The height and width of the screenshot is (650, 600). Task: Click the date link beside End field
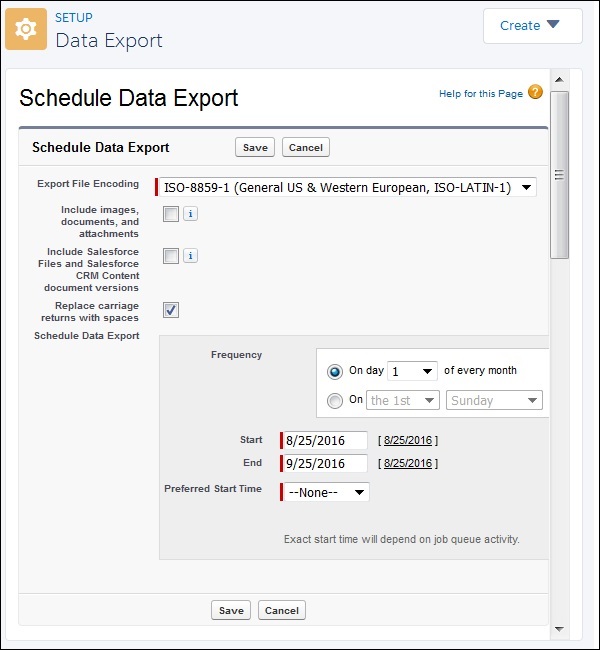tap(408, 464)
